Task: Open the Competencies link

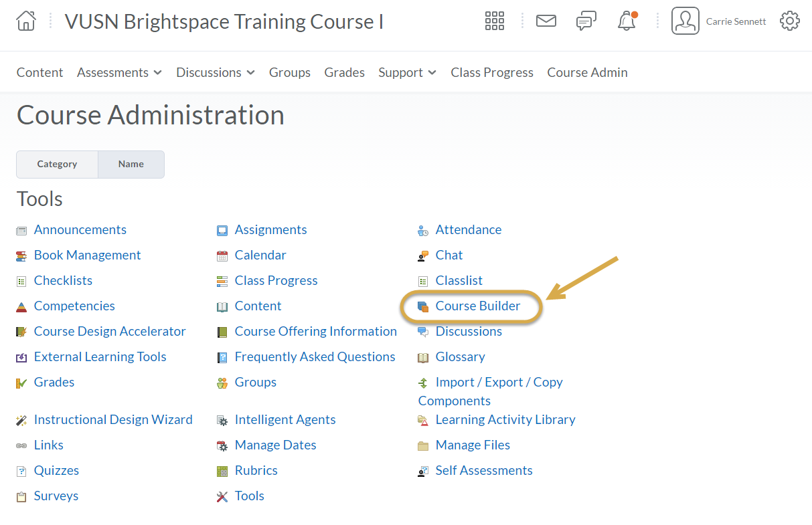Action: (74, 306)
